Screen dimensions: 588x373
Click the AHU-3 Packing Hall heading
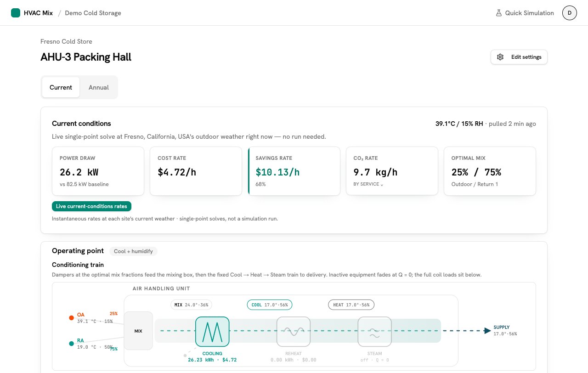point(86,57)
